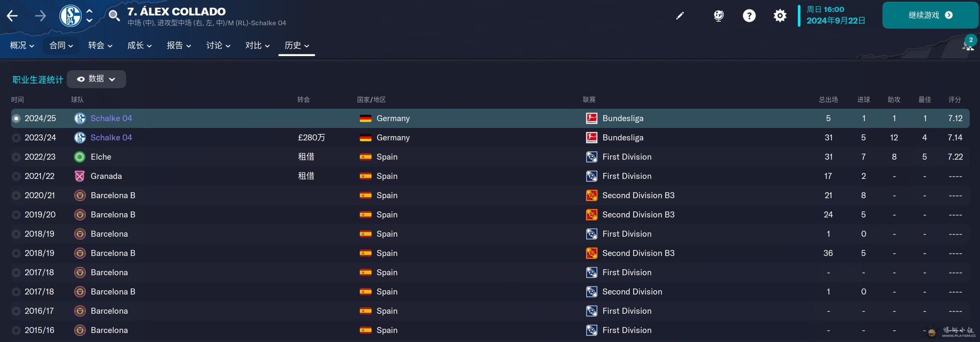Screen dimensions: 980x342
Task: Open the 报告 menu tab
Action: 179,45
